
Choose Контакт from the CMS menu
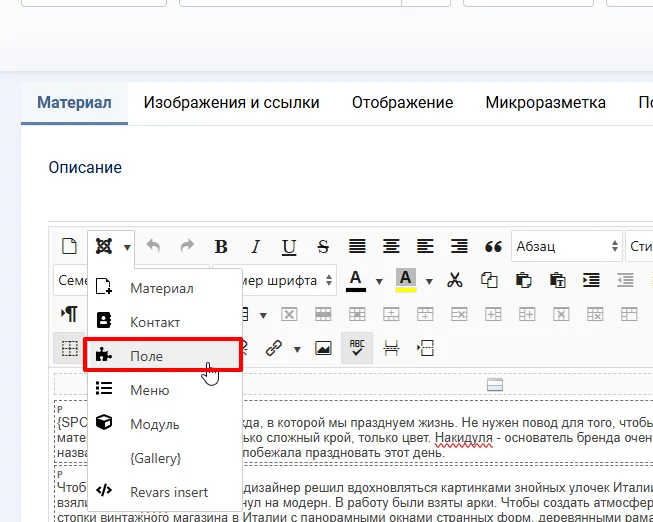coord(165,322)
